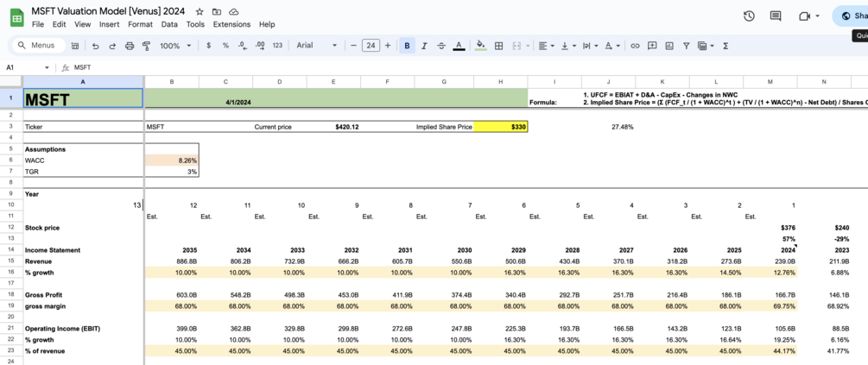
Task: Click the print icon
Action: click(x=130, y=46)
